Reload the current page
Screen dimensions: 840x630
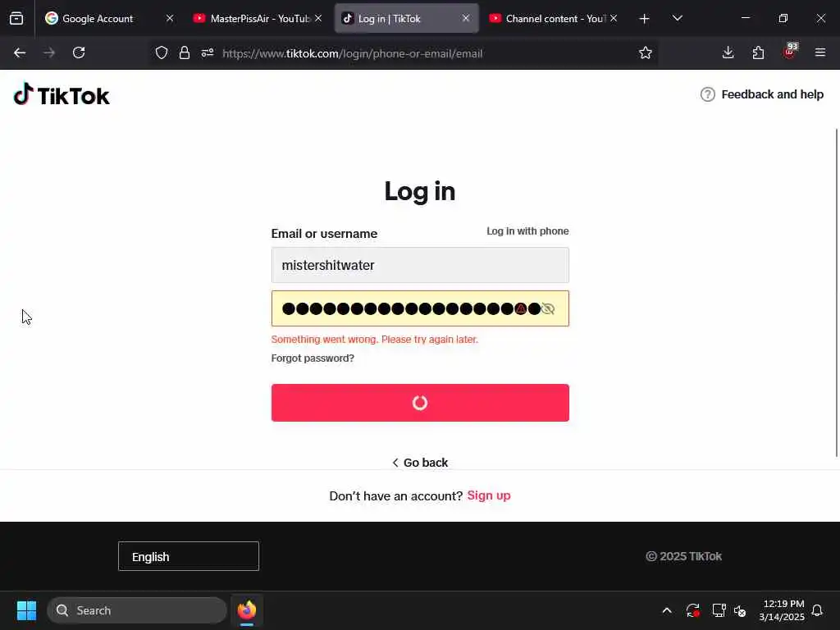point(79,52)
